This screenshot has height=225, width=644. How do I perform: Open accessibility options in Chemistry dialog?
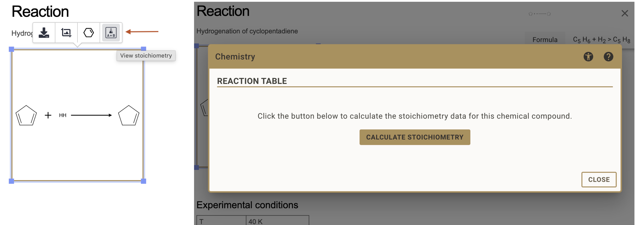click(588, 57)
